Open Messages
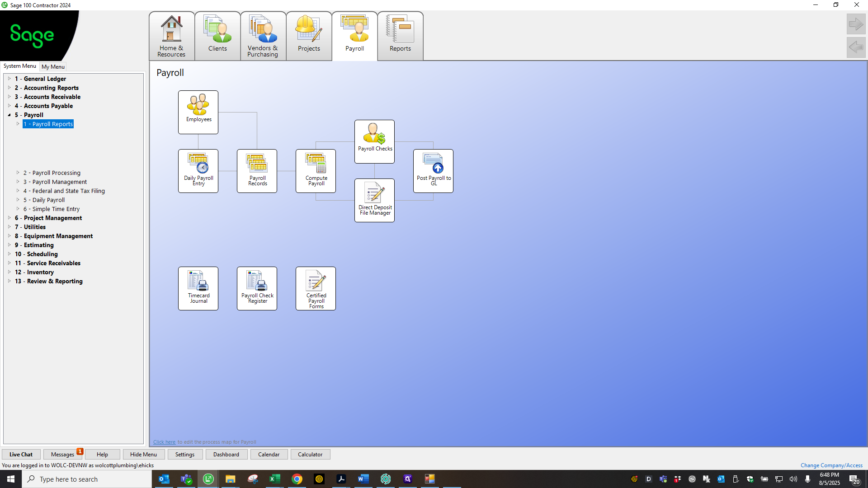This screenshot has height=488, width=868. [x=62, y=455]
